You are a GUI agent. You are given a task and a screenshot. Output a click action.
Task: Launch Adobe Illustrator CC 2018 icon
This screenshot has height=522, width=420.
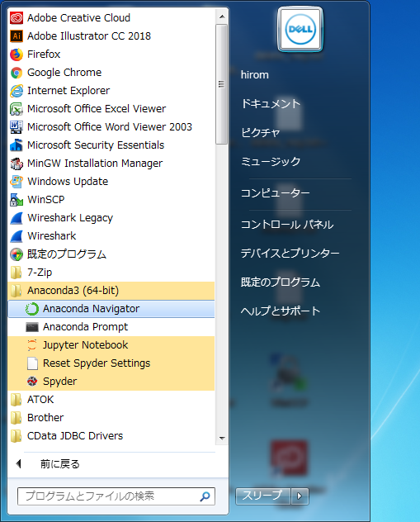click(x=17, y=36)
